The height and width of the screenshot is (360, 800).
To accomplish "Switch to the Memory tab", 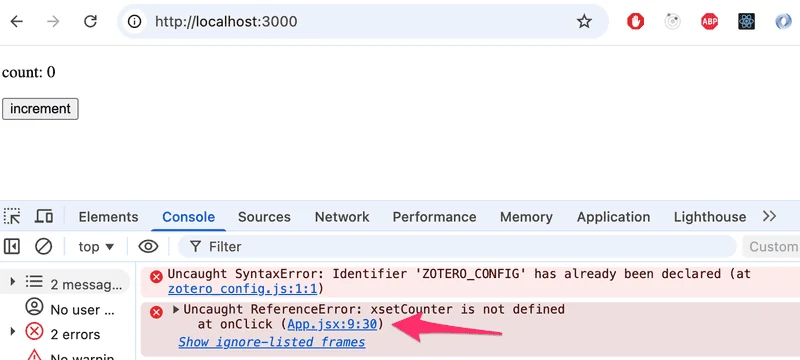I will (x=526, y=217).
